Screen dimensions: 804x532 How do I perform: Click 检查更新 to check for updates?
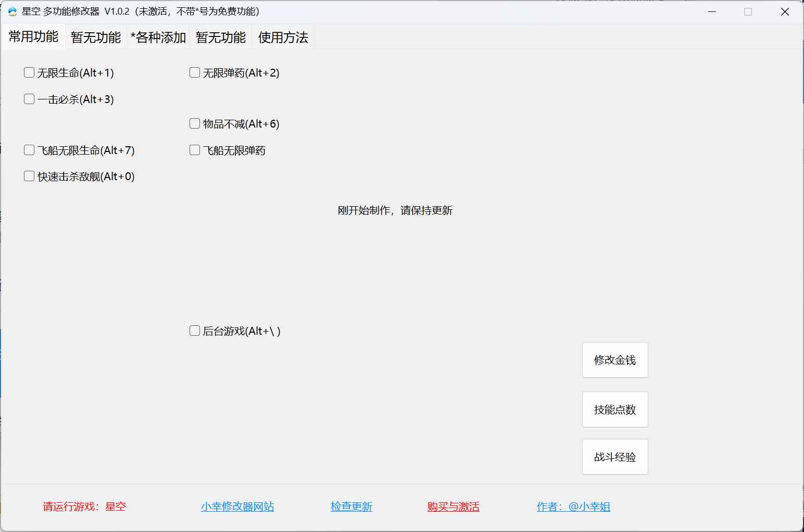[x=351, y=506]
